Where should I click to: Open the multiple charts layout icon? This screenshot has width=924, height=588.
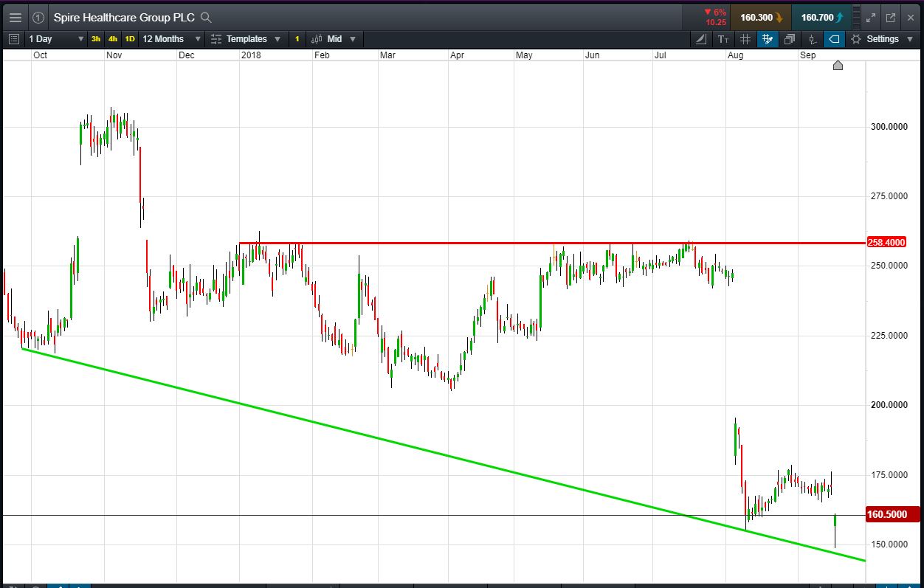[x=790, y=39]
